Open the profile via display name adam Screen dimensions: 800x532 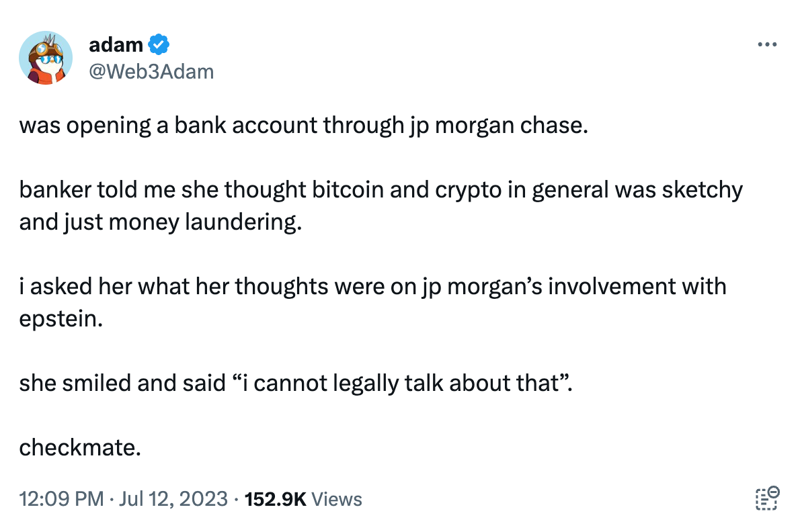coord(116,45)
